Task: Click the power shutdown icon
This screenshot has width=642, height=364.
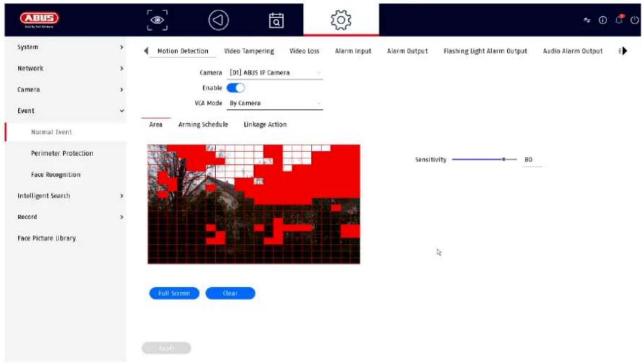Action: point(634,20)
